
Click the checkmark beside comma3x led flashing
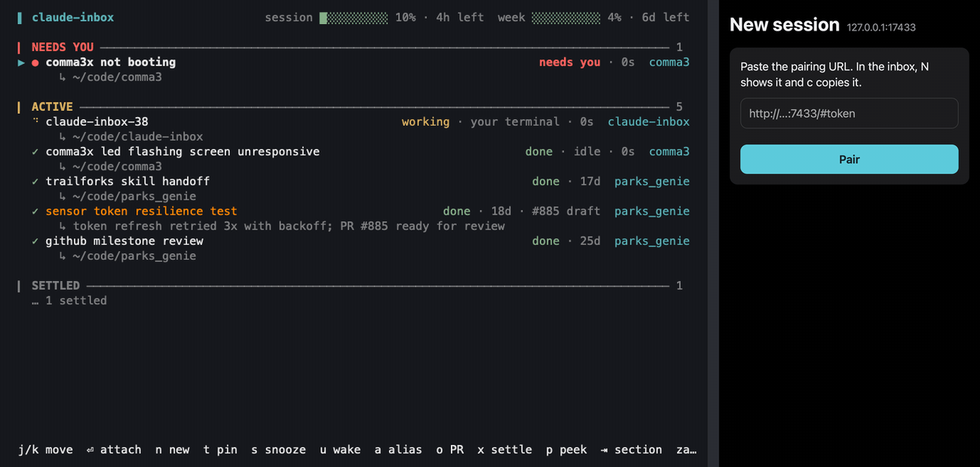pyautogui.click(x=35, y=152)
